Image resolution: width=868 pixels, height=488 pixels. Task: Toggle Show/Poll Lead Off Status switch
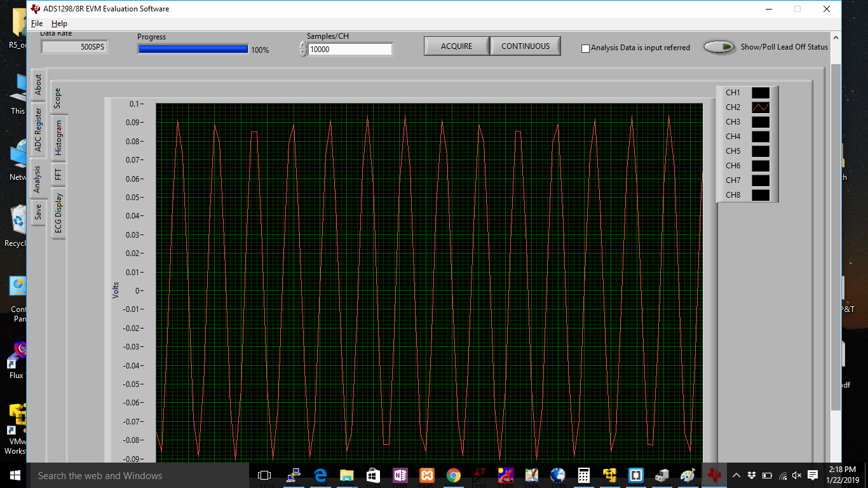click(x=719, y=47)
